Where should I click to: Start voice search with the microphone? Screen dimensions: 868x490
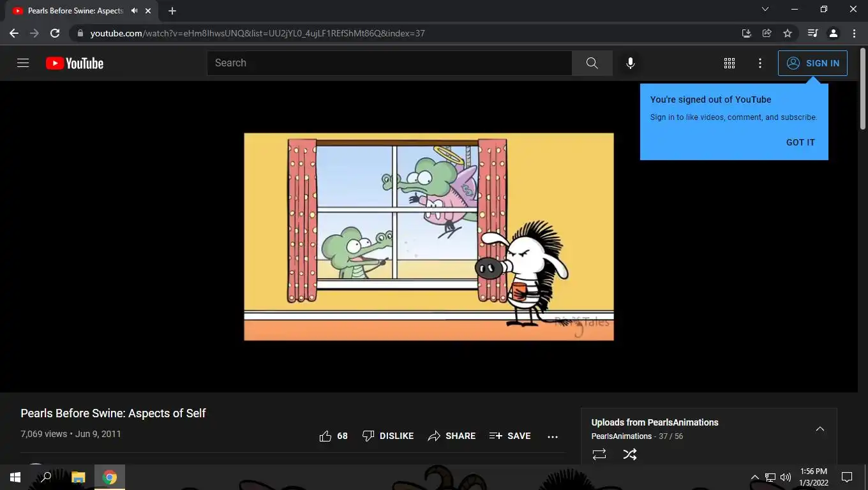pos(631,63)
